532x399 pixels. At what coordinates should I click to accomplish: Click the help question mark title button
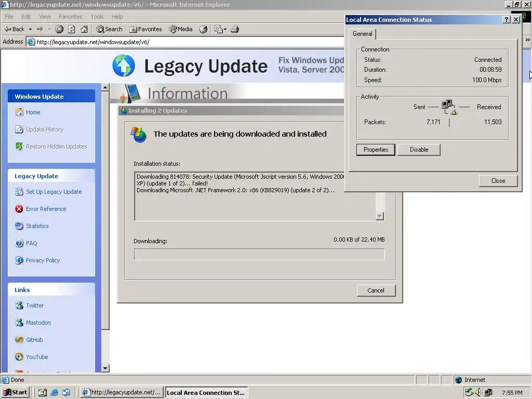tap(506, 20)
